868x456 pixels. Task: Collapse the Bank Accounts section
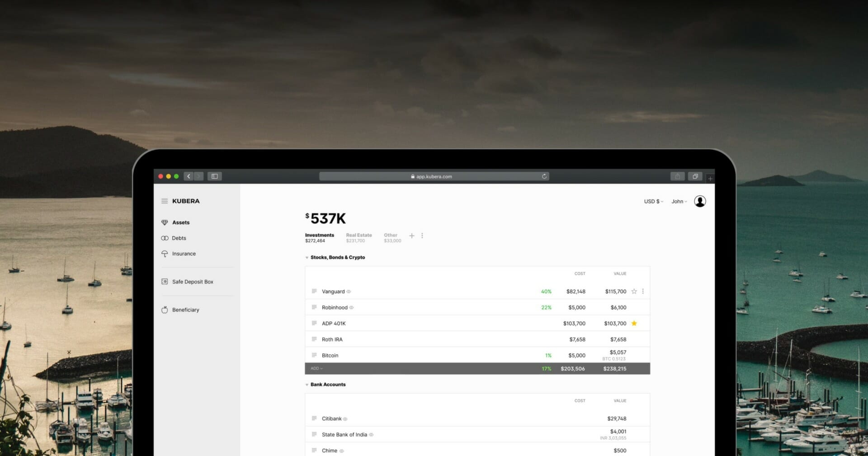point(307,385)
